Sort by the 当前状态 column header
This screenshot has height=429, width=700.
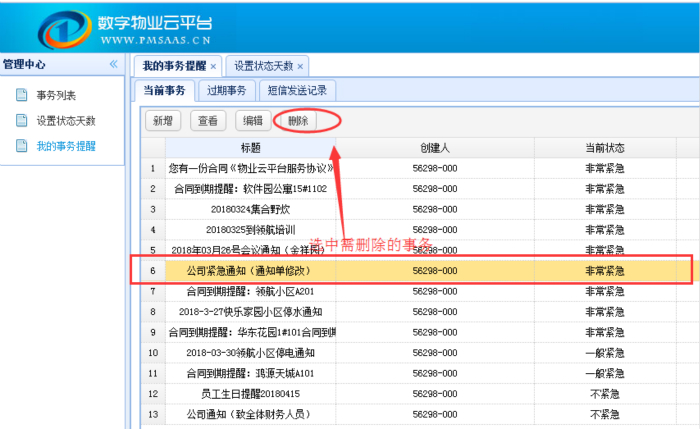click(x=605, y=148)
